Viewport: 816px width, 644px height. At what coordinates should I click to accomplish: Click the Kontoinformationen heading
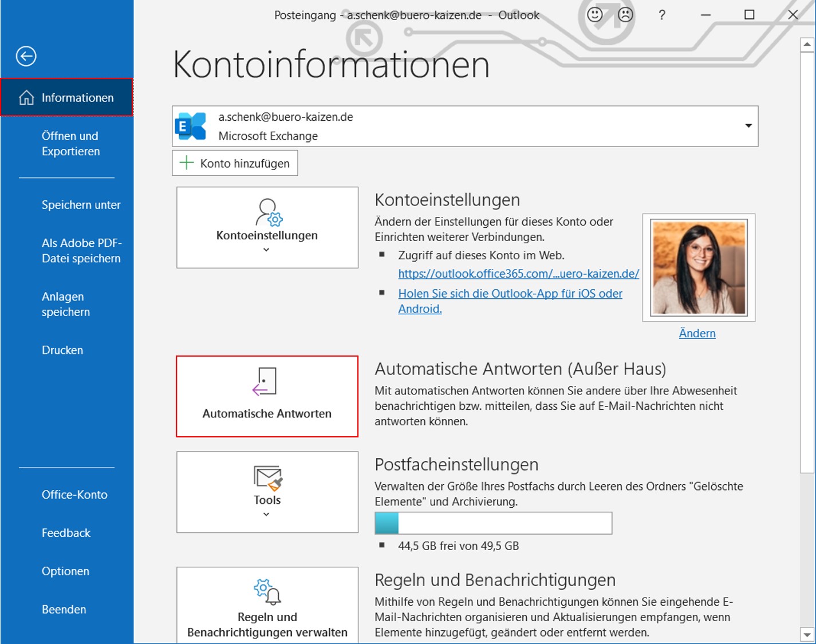(332, 64)
